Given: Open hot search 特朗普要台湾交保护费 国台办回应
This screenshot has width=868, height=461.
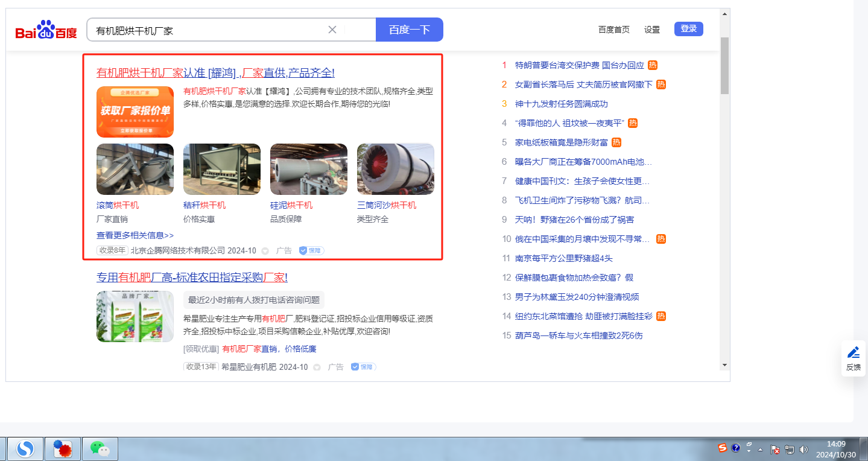Looking at the screenshot, I should coord(580,65).
